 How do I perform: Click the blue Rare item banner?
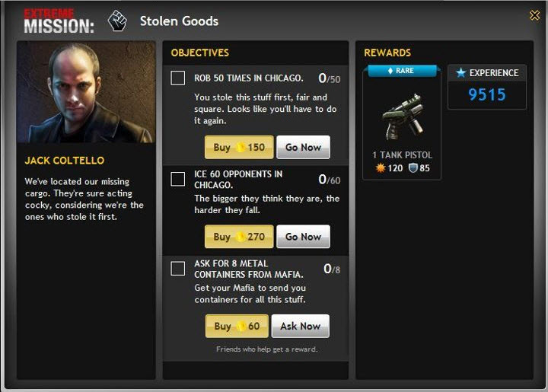click(x=402, y=71)
